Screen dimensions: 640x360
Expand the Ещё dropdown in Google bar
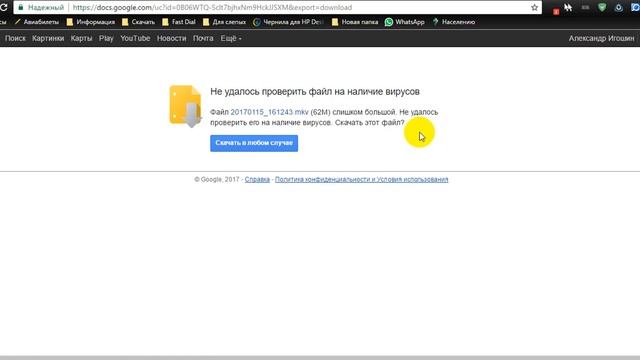(231, 38)
